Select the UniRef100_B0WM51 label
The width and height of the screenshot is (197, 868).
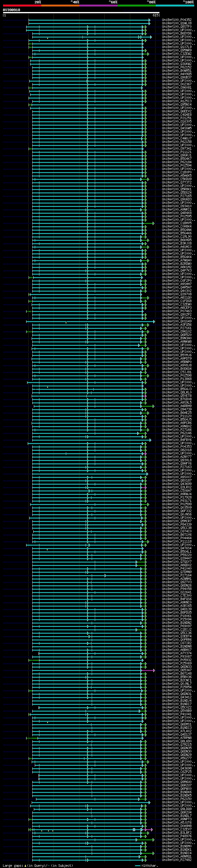pyautogui.click(x=177, y=71)
